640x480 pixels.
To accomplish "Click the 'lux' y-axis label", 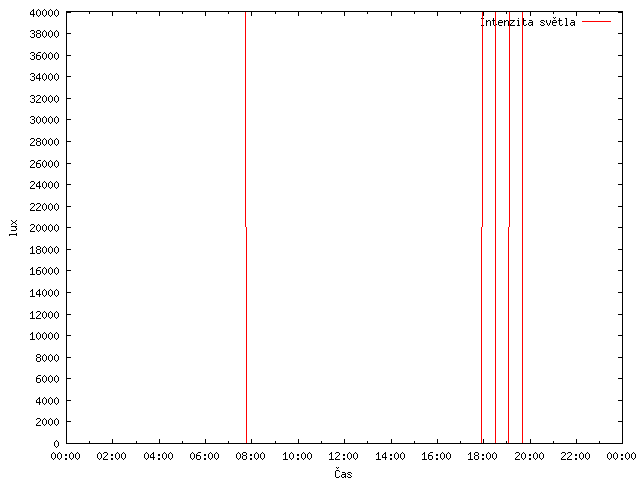I will [13, 228].
